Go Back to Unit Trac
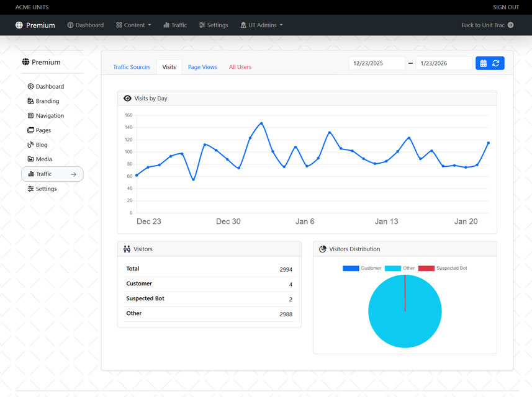The height and width of the screenshot is (397, 532). coord(487,25)
